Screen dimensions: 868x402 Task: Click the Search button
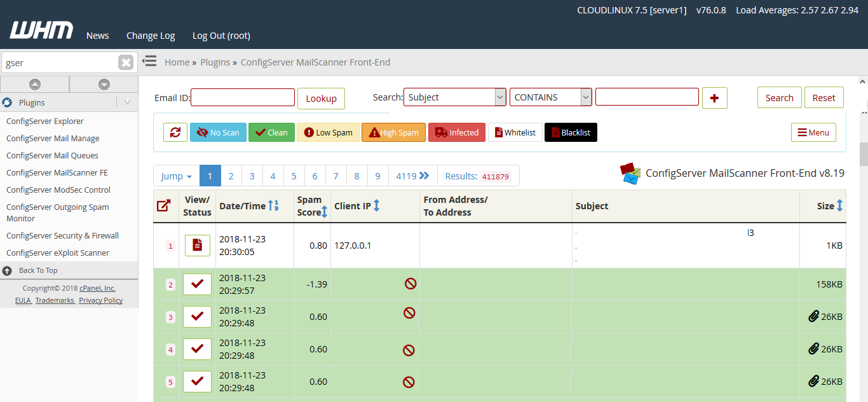[x=779, y=97]
